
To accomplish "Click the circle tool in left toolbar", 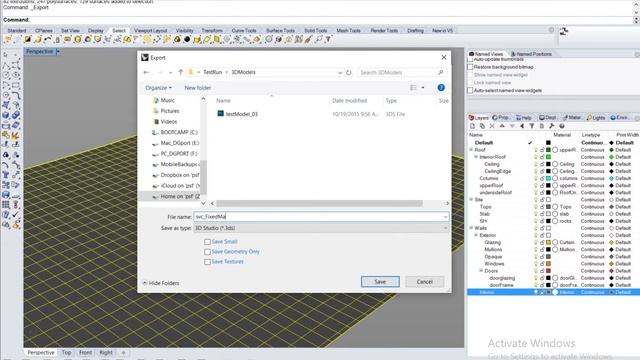I will coord(6,76).
